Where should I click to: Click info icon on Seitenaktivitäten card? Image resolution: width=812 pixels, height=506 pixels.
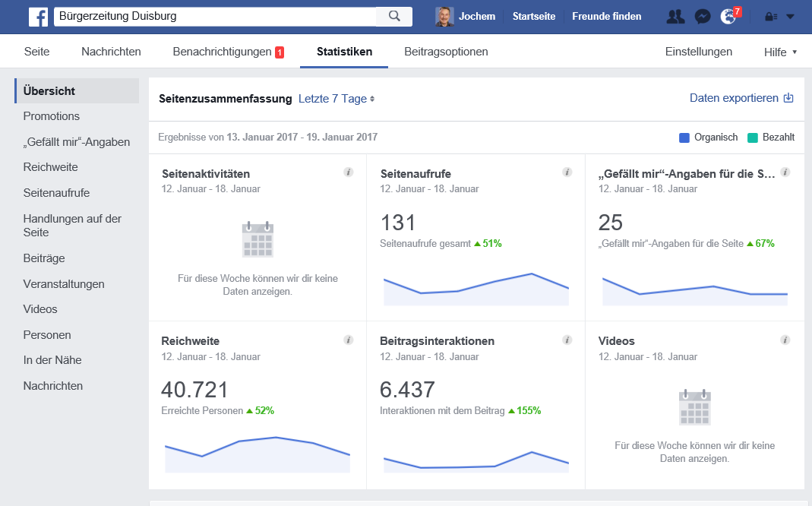(x=349, y=172)
